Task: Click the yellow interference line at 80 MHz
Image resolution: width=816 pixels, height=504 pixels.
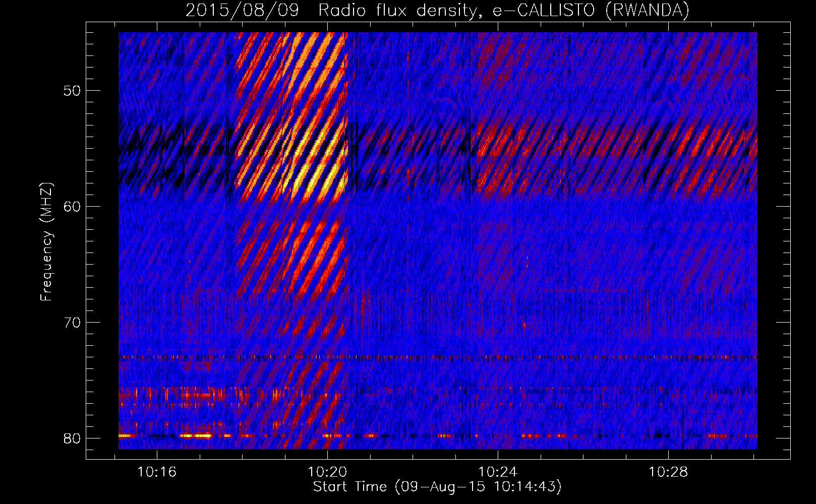Action: [x=196, y=435]
